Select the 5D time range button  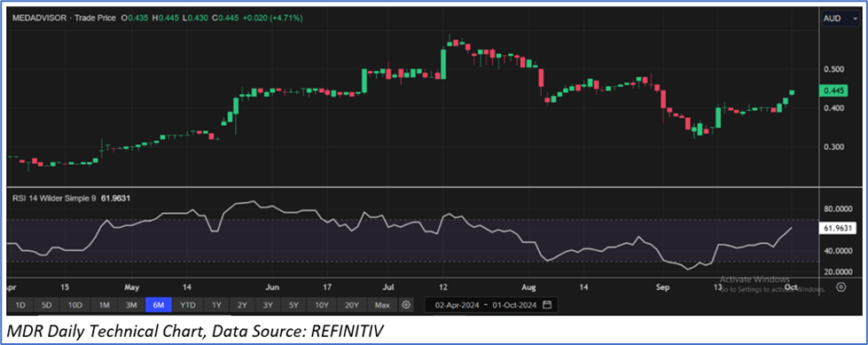click(46, 304)
